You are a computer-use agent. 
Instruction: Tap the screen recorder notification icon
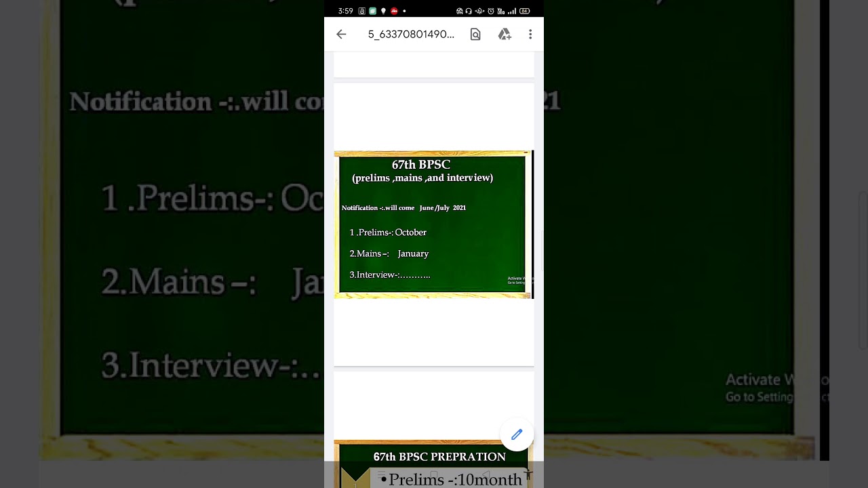click(x=361, y=11)
